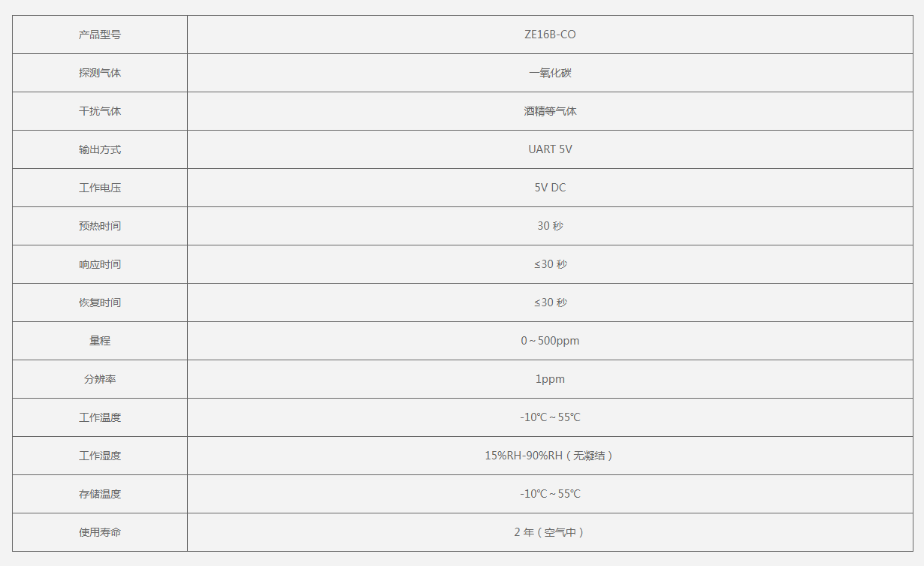The height and width of the screenshot is (566, 924).
Task: Click the 恢复时间 label cell
Action: click(100, 303)
